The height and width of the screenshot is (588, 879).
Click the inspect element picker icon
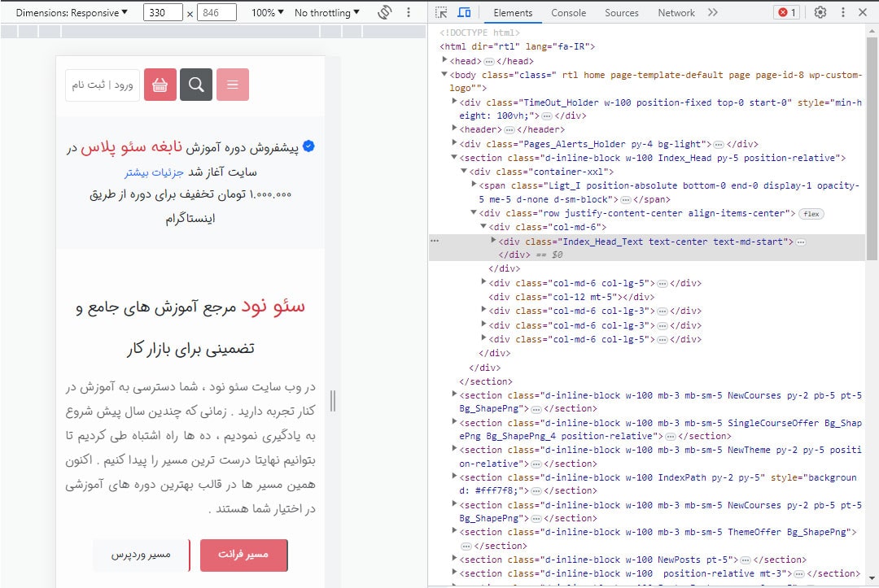coord(441,12)
